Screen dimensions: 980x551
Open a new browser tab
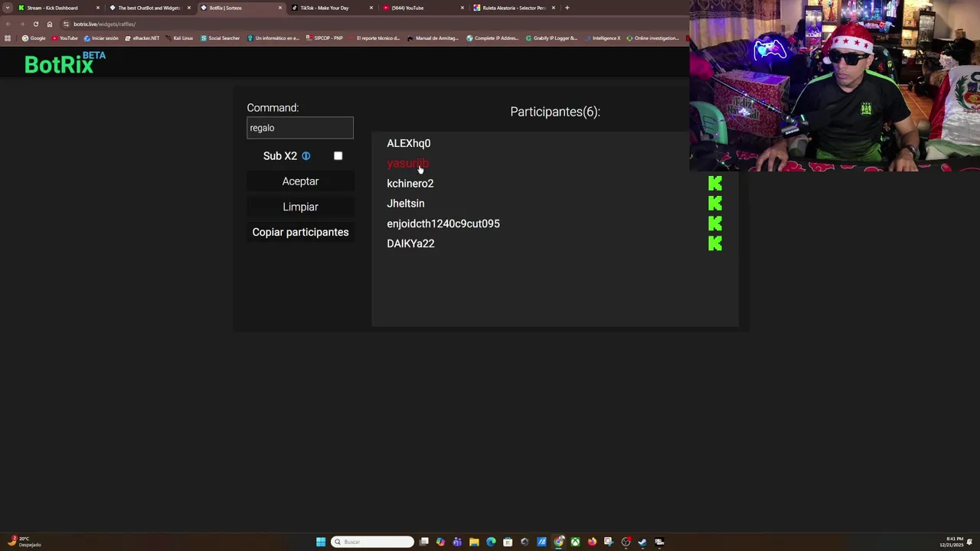click(567, 8)
